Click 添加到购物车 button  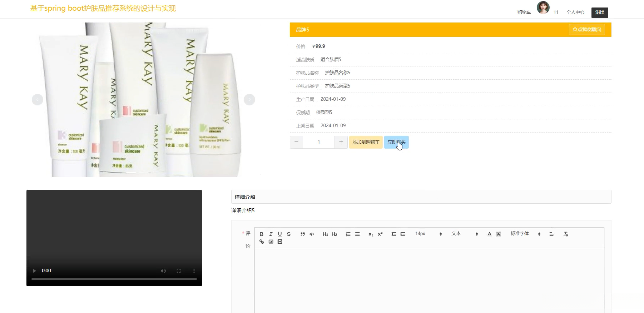(366, 142)
